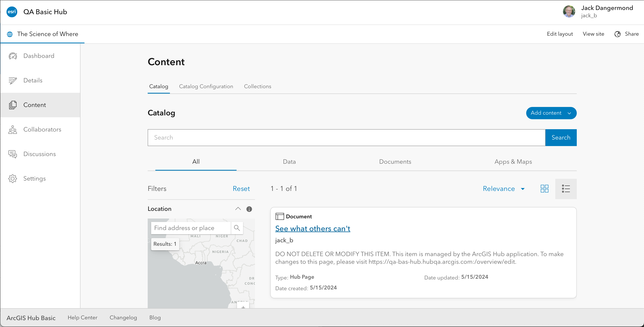Click the magnifier in the address search box

click(237, 228)
